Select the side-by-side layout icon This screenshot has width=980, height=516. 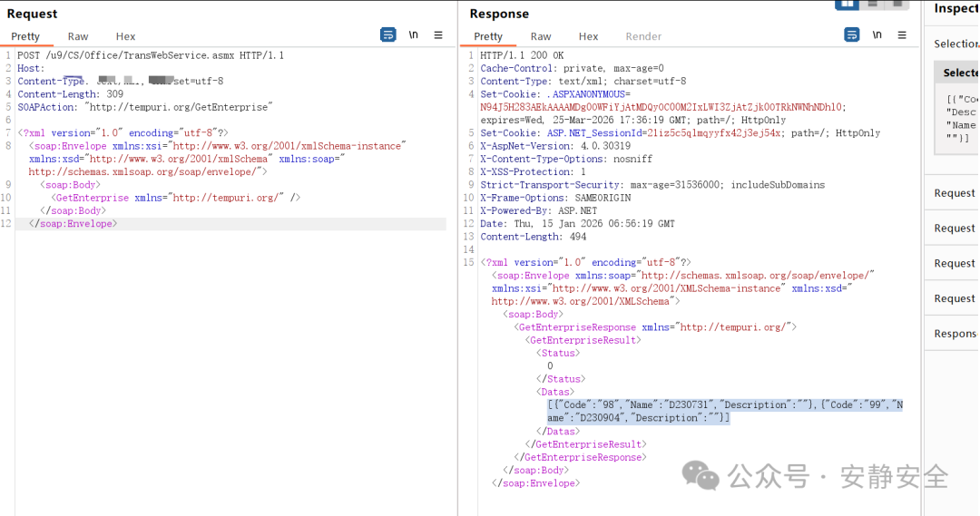847,5
